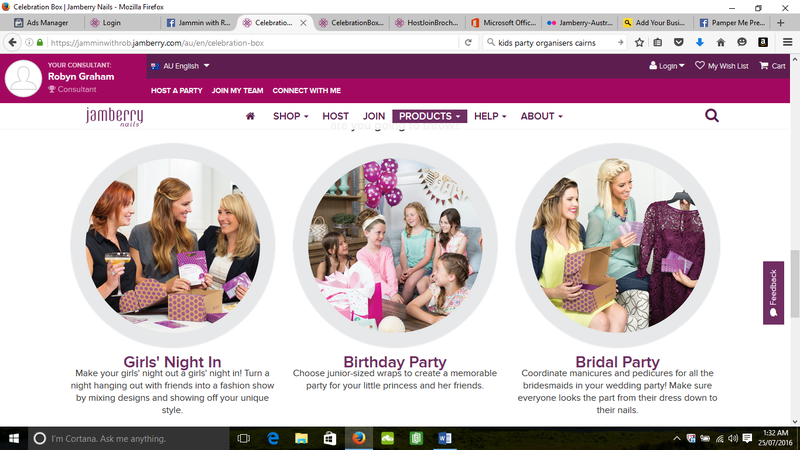Open the Feedback side tab
Viewport: 800px width, 450px height.
coord(773,293)
